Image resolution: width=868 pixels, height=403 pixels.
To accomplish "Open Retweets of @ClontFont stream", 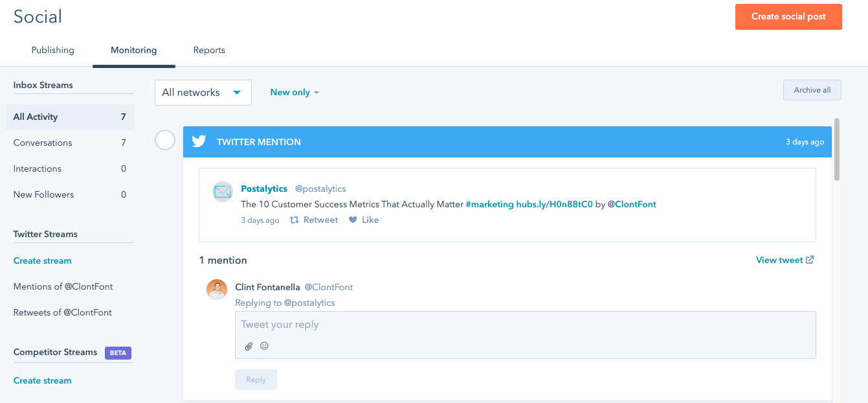I will [x=63, y=312].
